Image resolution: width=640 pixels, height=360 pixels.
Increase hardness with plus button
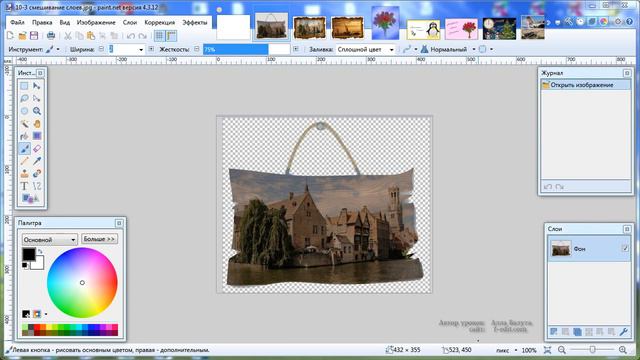pos(296,49)
